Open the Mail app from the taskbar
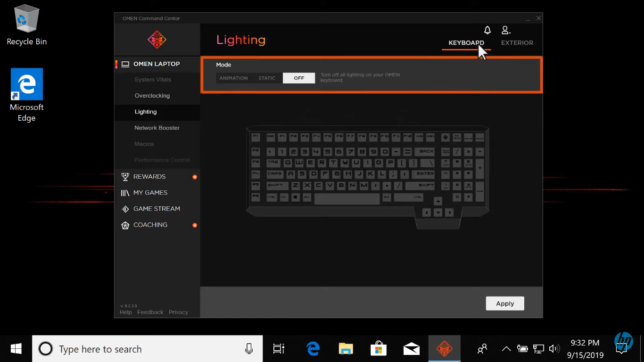Viewport: 644px width, 362px height. [412, 349]
